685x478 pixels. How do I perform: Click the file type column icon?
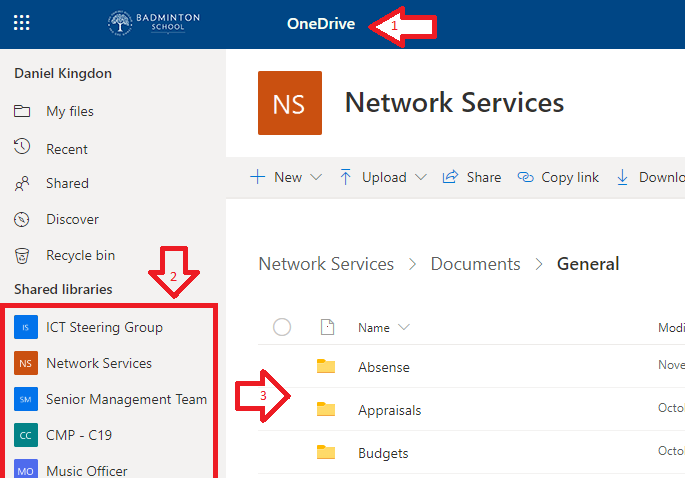pos(327,327)
